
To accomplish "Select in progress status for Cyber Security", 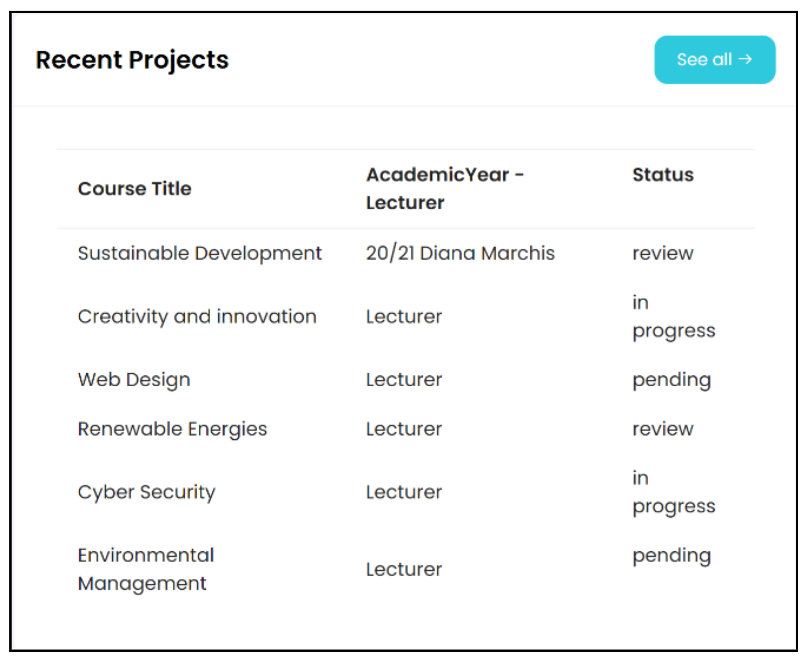I will (x=674, y=492).
